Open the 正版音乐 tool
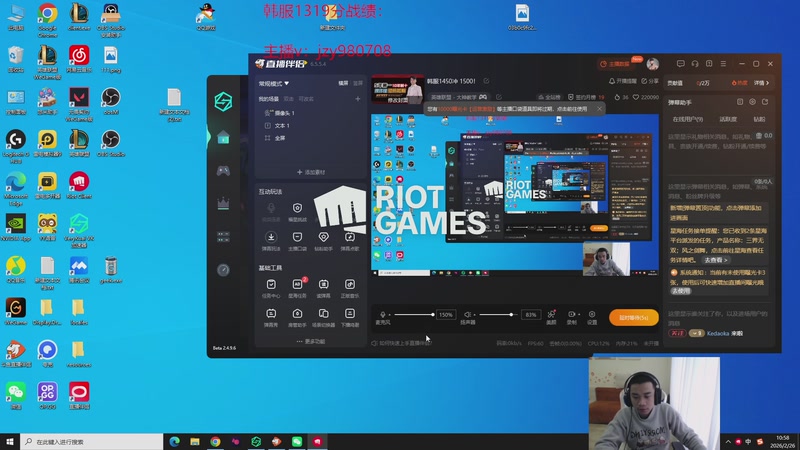The image size is (800, 450). pos(350,288)
